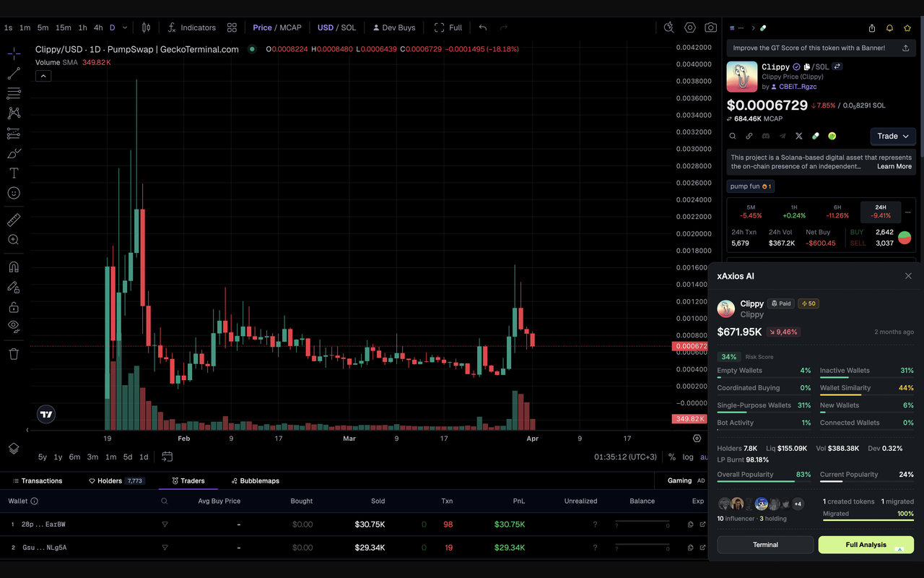
Task: Select the crosshair cursor tool
Action: [14, 54]
